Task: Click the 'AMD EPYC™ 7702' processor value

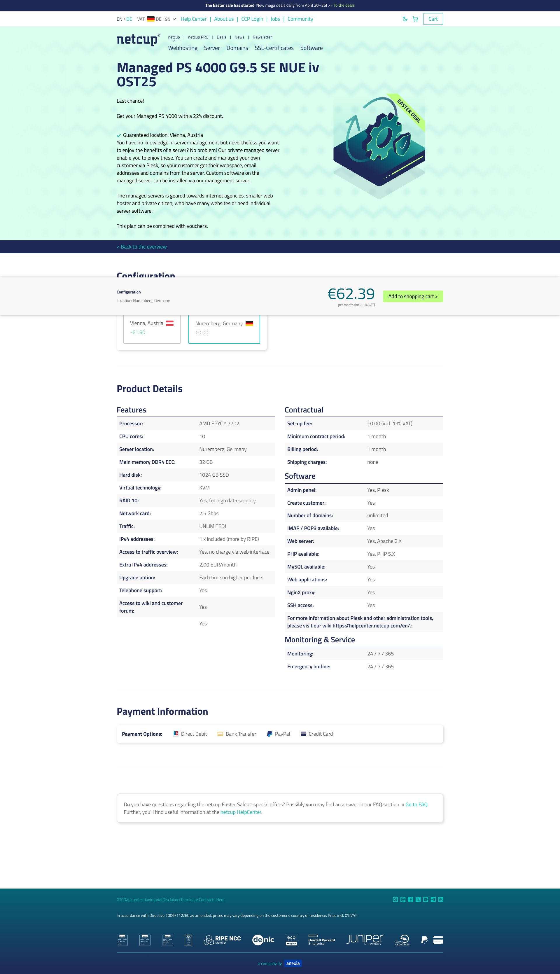Action: coord(219,424)
